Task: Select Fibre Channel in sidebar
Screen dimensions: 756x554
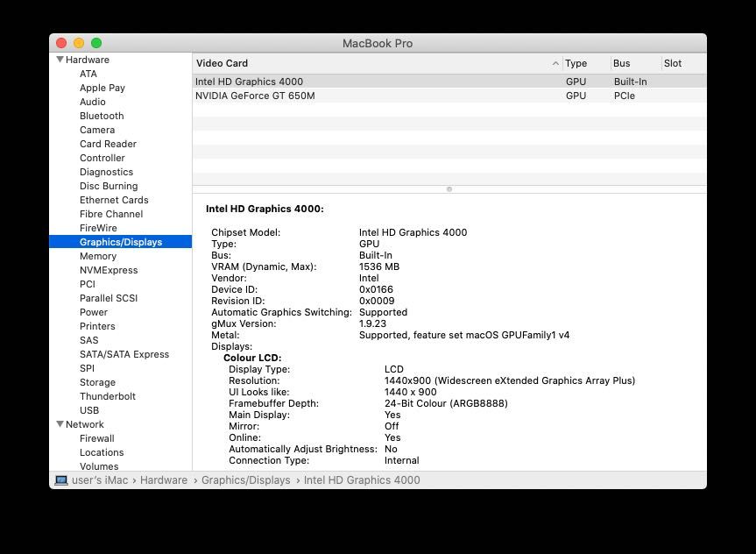Action: (x=111, y=214)
